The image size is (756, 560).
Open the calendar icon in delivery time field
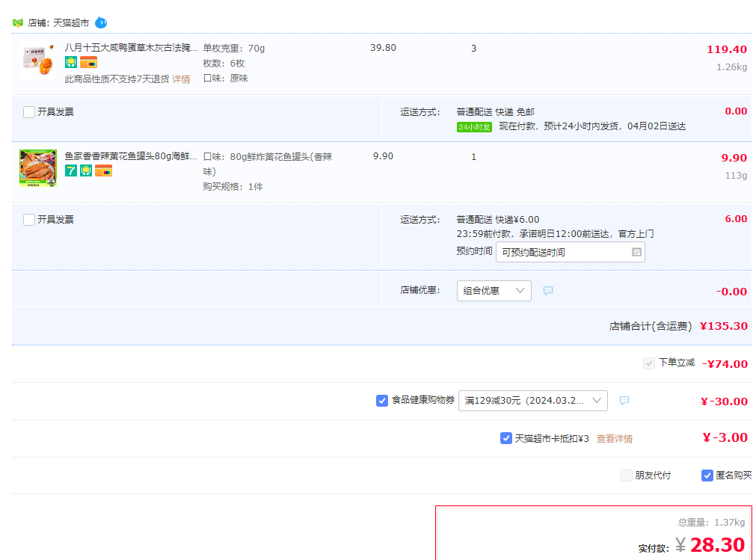click(x=636, y=251)
